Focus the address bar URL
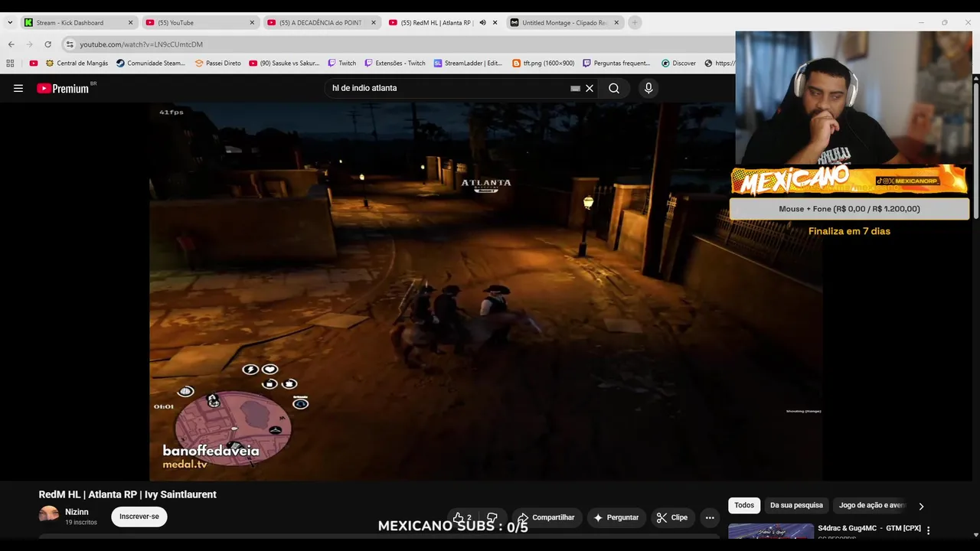 coord(141,44)
